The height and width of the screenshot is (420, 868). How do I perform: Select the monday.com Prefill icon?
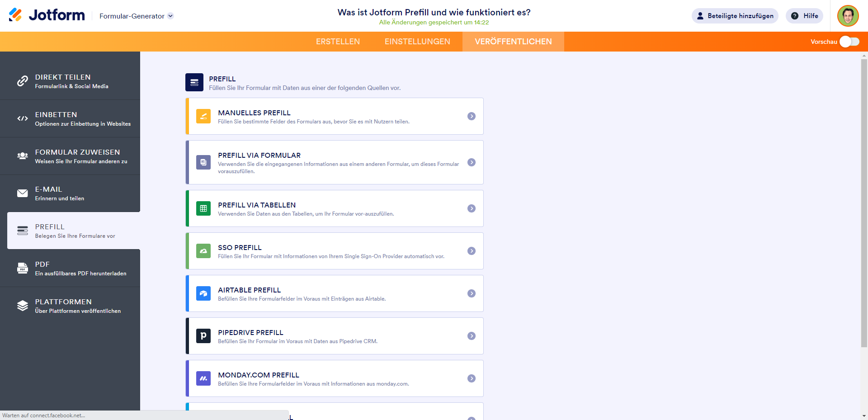click(203, 378)
